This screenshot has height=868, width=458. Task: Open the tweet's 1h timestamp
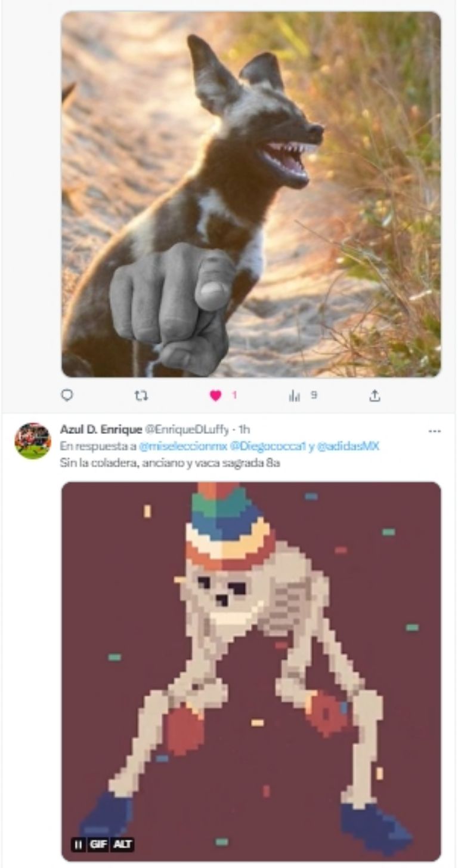tap(244, 429)
